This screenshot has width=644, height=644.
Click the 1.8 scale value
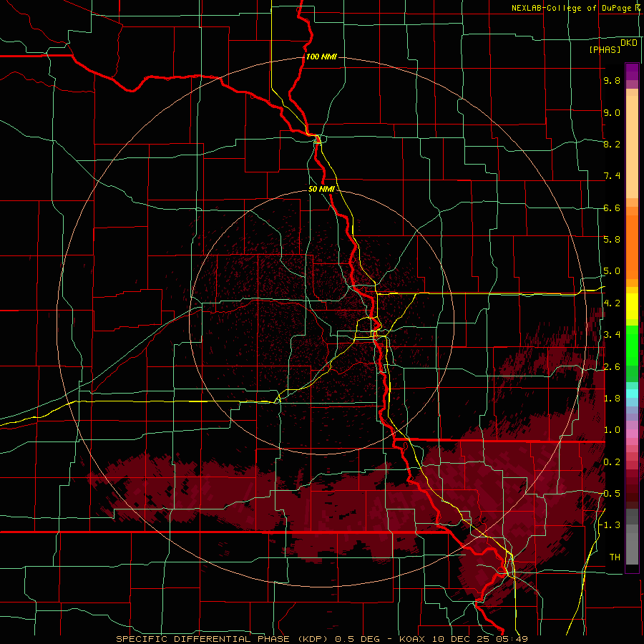coord(612,399)
